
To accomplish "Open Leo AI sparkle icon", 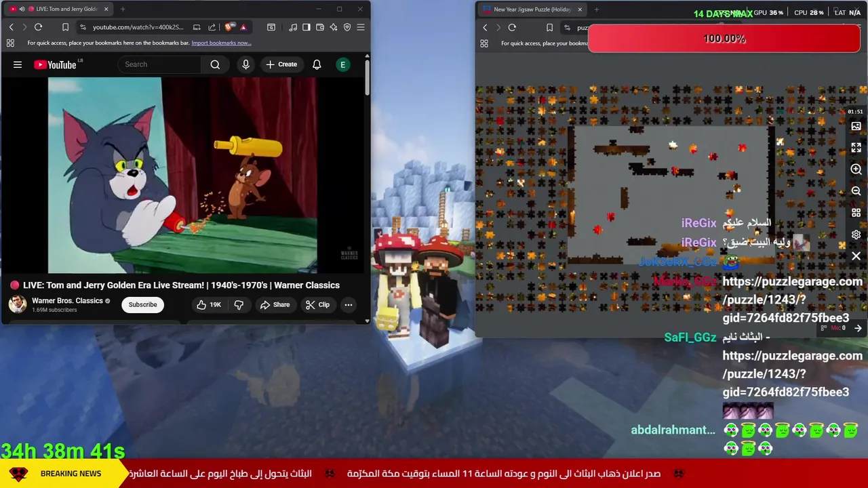I will [334, 27].
